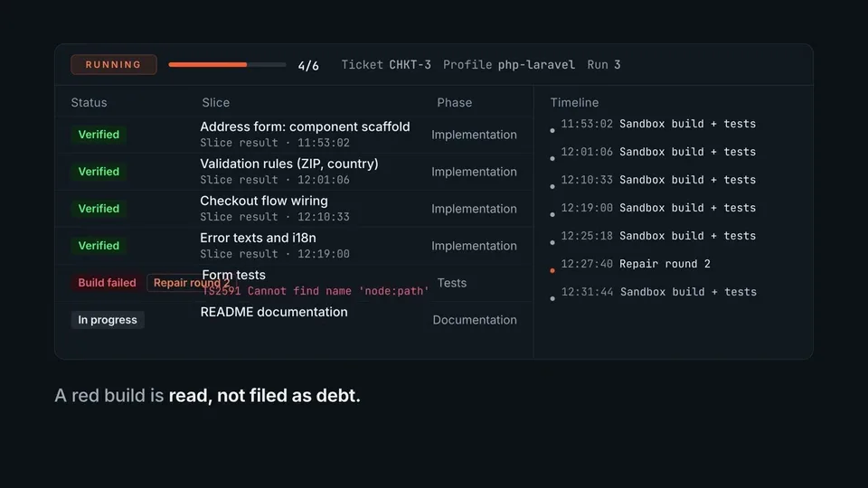Click Implementation phase of Validation rules row

point(474,172)
